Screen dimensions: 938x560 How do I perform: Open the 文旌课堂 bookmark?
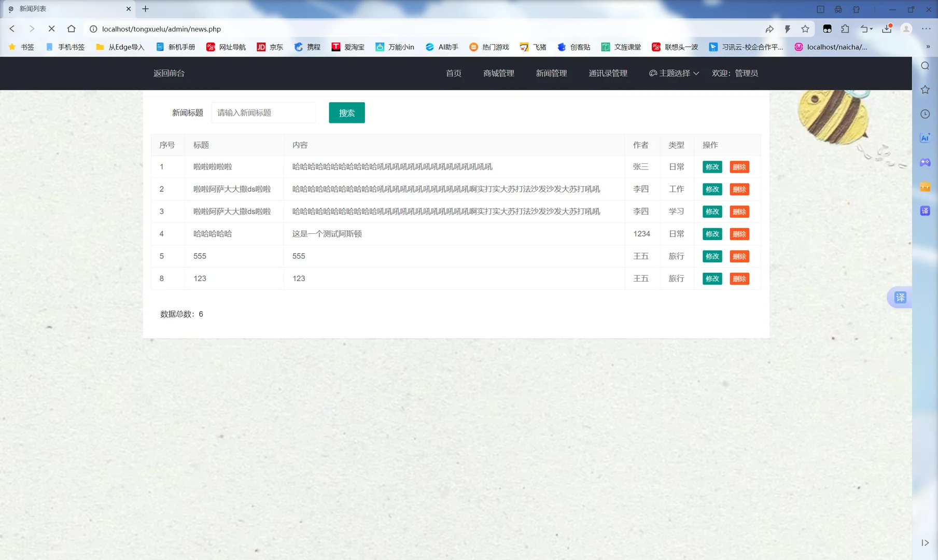click(622, 47)
